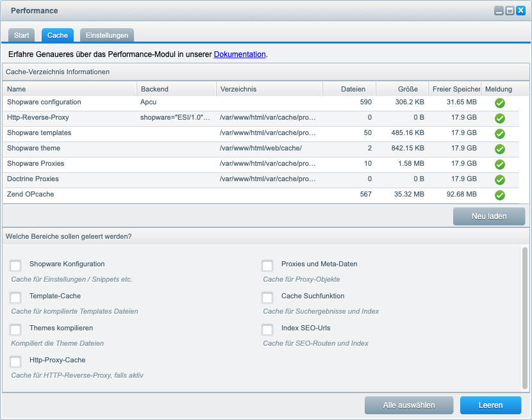The width and height of the screenshot is (532, 420).
Task: Click the 306.2 KB size value
Action: (410, 102)
